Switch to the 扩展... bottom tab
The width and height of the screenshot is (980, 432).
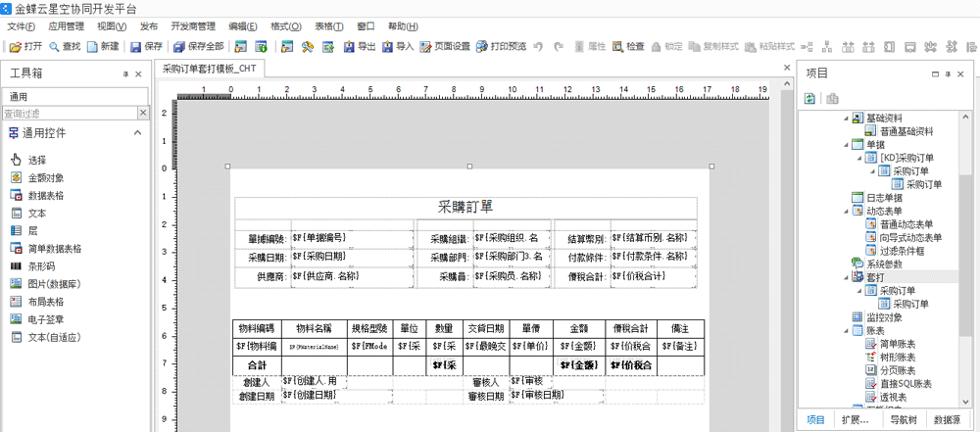[x=856, y=419]
